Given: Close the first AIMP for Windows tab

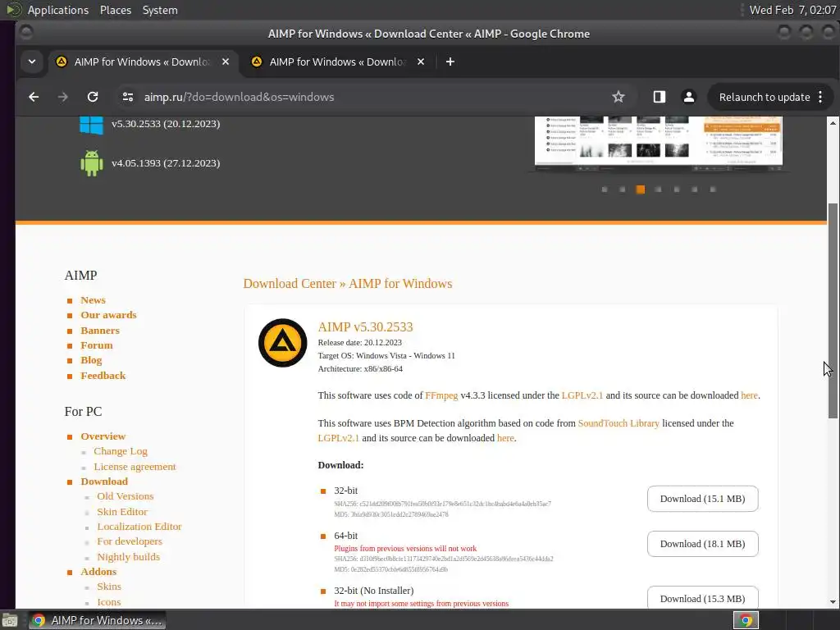Looking at the screenshot, I should tap(226, 62).
